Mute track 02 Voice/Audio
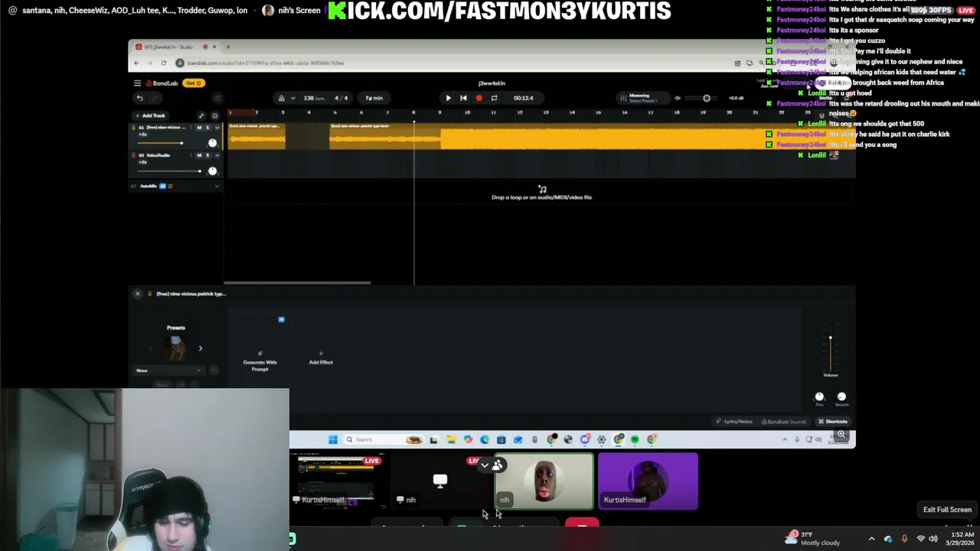This screenshot has height=551, width=980. 199,155
